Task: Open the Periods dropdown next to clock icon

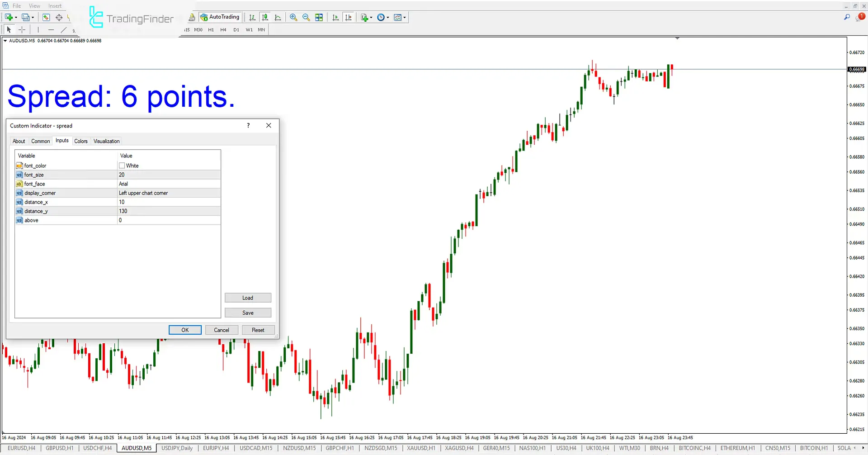Action: [388, 17]
